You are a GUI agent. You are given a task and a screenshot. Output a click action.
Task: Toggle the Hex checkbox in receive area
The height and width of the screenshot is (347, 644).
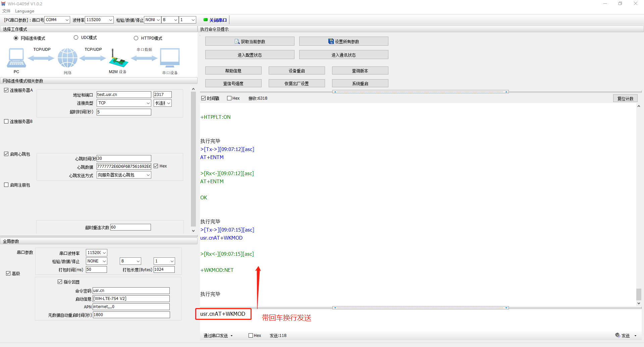[229, 98]
